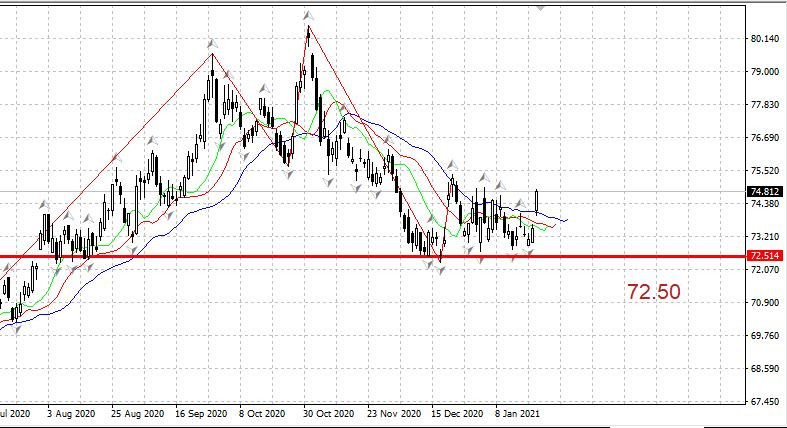Viewport: 787px width, 428px height.
Task: Click the 74.380 price axis value
Action: click(x=765, y=204)
